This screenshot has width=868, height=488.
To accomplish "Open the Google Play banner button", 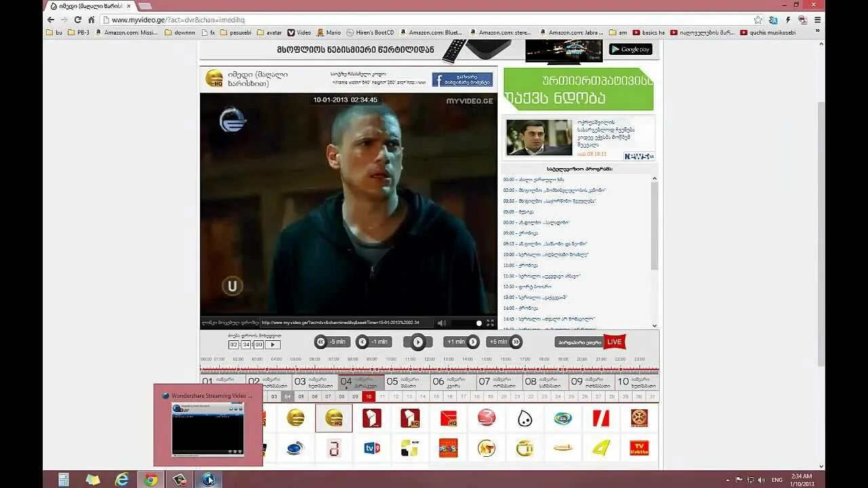I will pos(630,49).
